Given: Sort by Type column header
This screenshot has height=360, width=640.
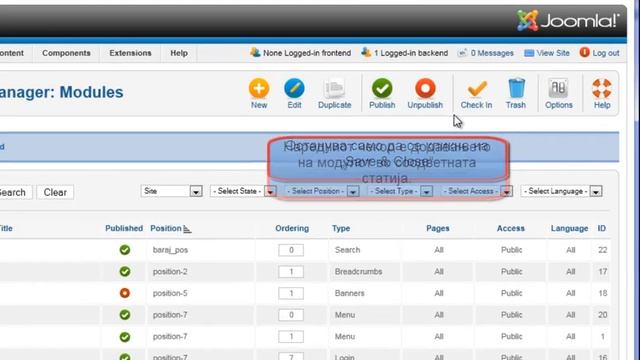Looking at the screenshot, I should pyautogui.click(x=341, y=229).
